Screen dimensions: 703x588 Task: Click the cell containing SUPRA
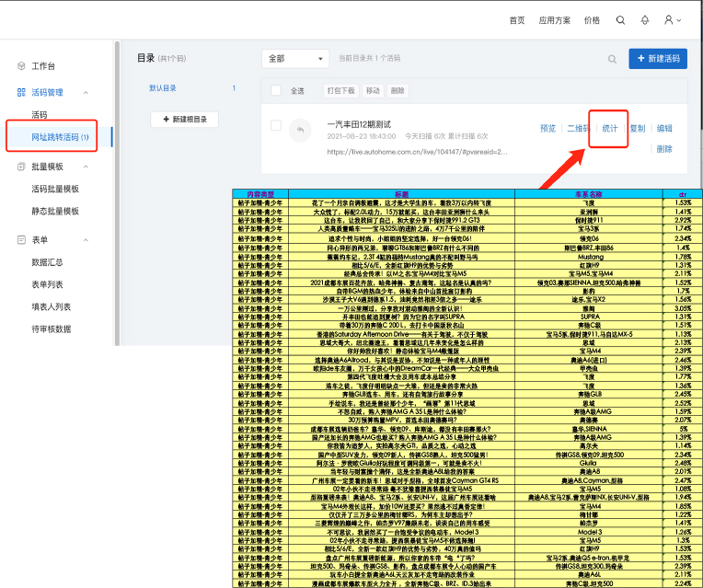[589, 317]
